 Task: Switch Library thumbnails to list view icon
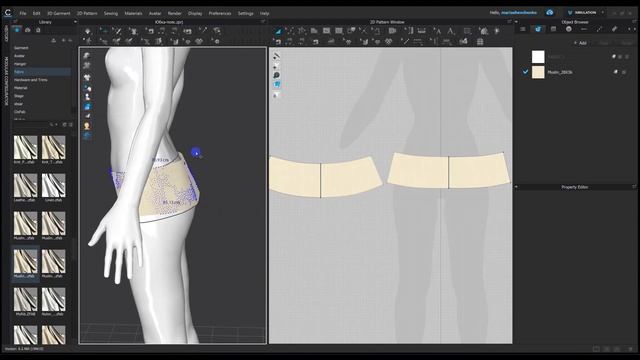click(71, 124)
